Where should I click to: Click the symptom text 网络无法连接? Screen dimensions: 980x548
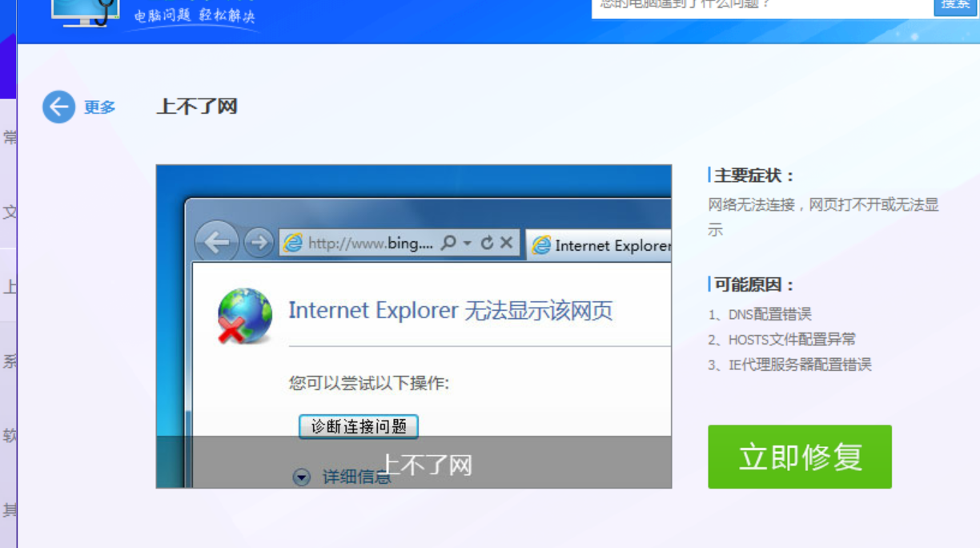click(x=752, y=205)
